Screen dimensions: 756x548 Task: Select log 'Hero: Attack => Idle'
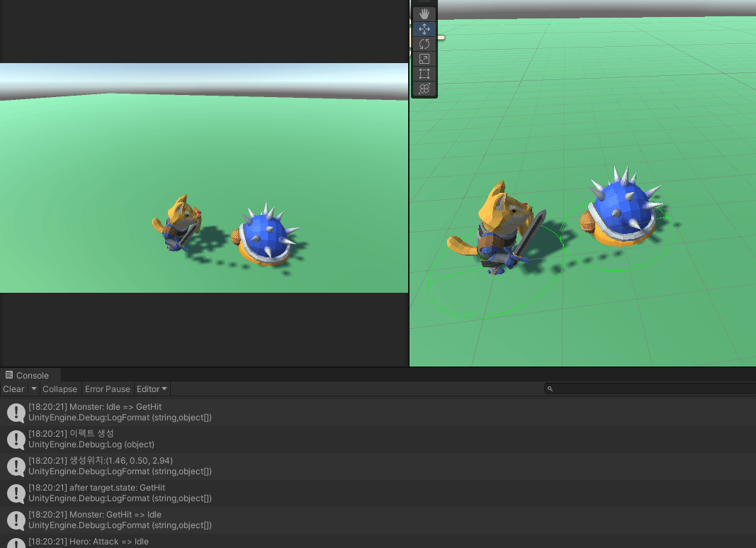coord(378,541)
